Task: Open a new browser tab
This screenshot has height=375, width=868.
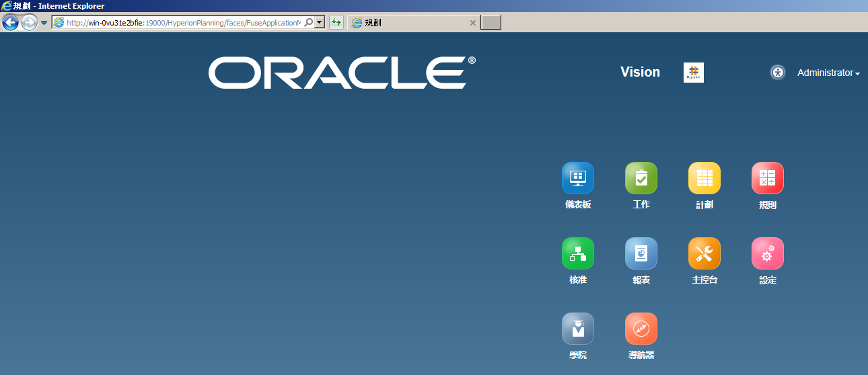Action: point(491,23)
